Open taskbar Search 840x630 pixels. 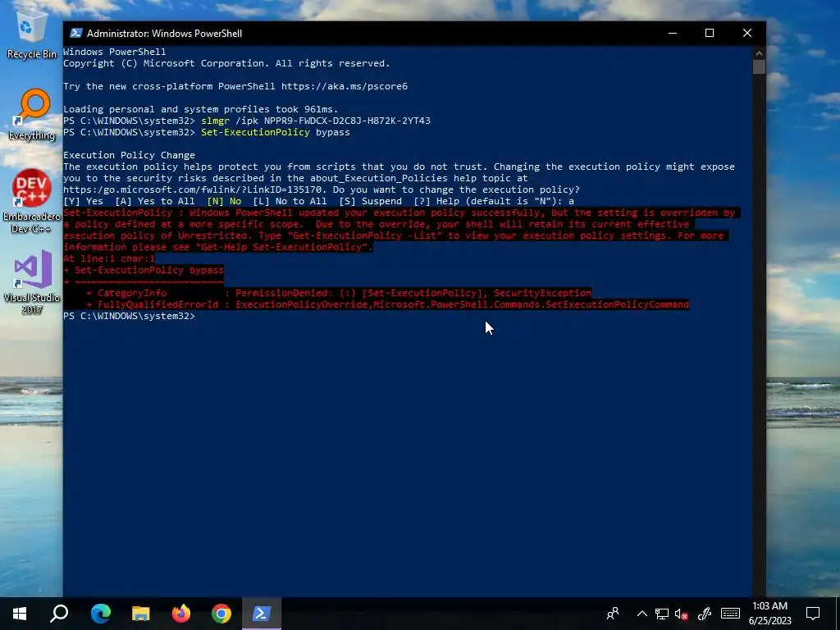59,614
